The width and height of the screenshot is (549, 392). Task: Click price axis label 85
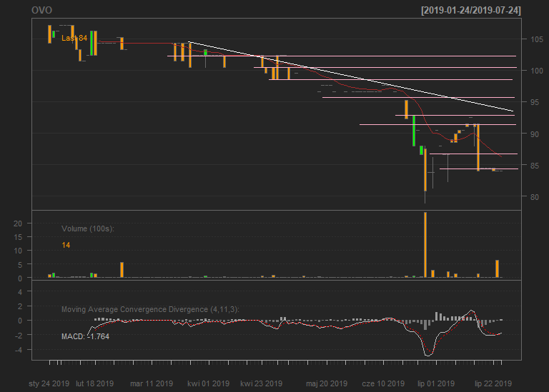pyautogui.click(x=535, y=166)
